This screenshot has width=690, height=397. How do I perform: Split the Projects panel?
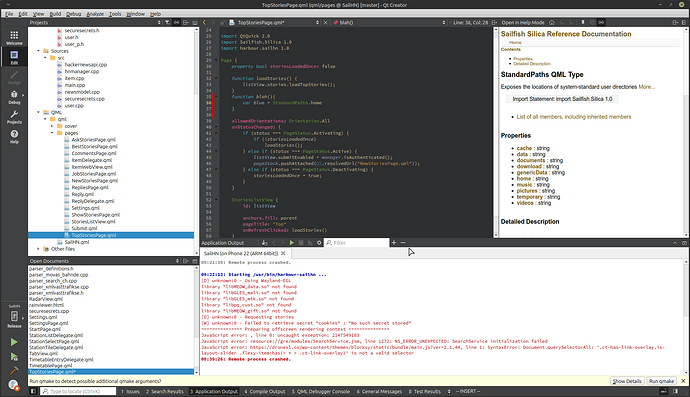point(186,22)
